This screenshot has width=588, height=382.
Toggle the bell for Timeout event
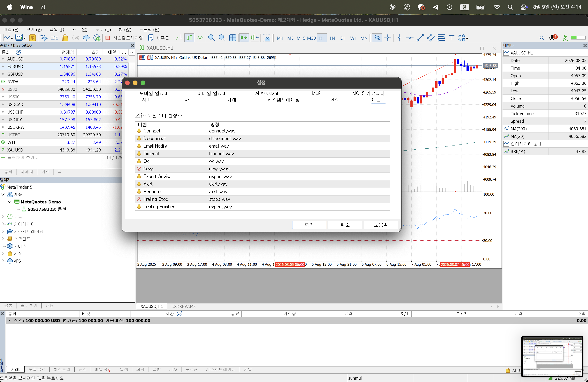pos(139,153)
